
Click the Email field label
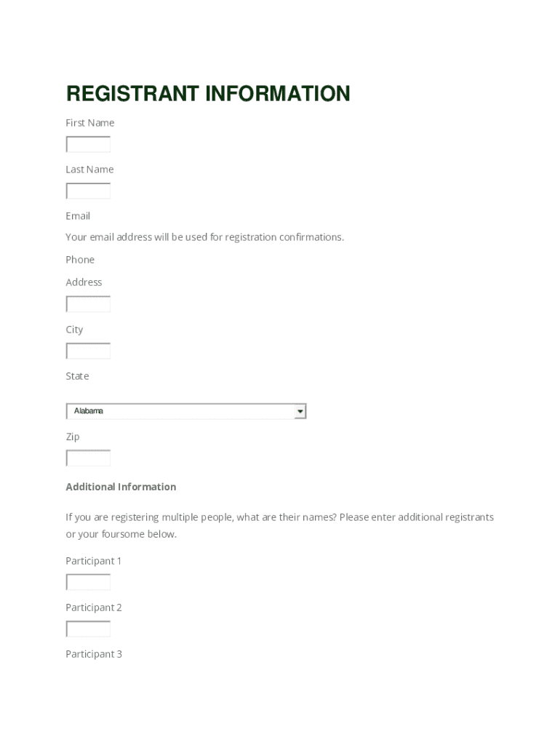click(x=78, y=216)
